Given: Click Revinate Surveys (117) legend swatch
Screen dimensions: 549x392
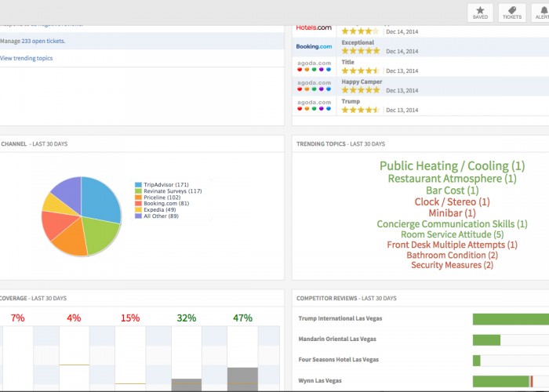Looking at the screenshot, I should point(138,191).
